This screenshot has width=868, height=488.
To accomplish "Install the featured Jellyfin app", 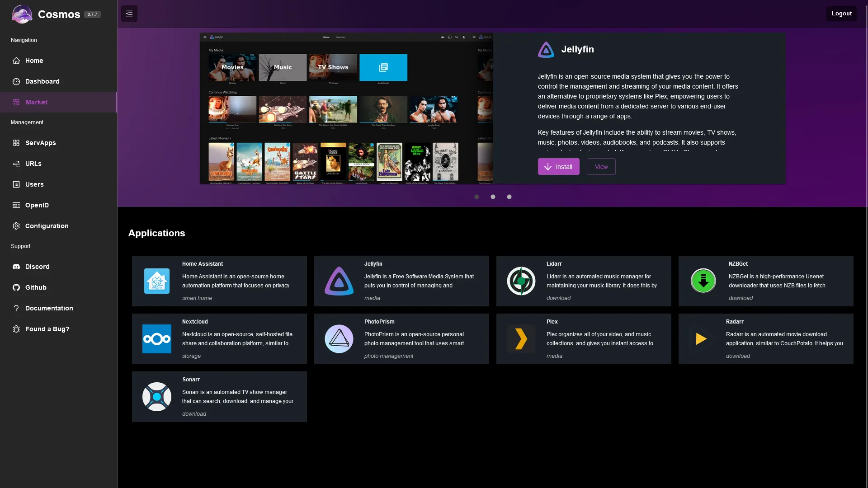I will 558,167.
